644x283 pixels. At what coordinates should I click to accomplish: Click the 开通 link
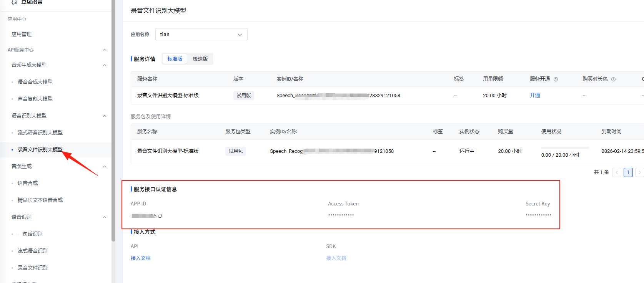point(535,95)
